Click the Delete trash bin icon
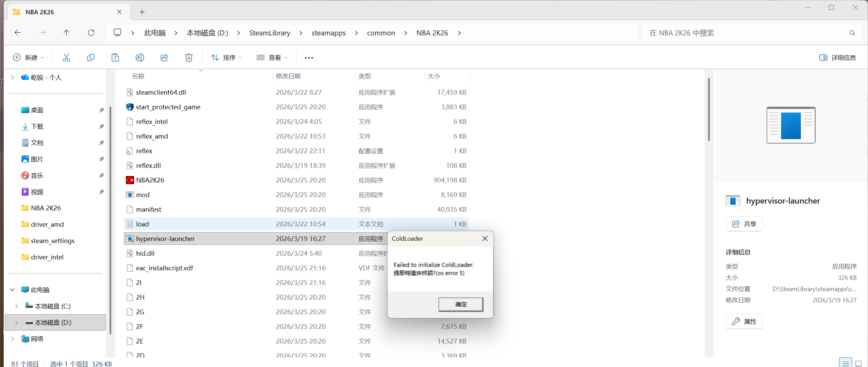The height and width of the screenshot is (367, 868). pyautogui.click(x=189, y=58)
